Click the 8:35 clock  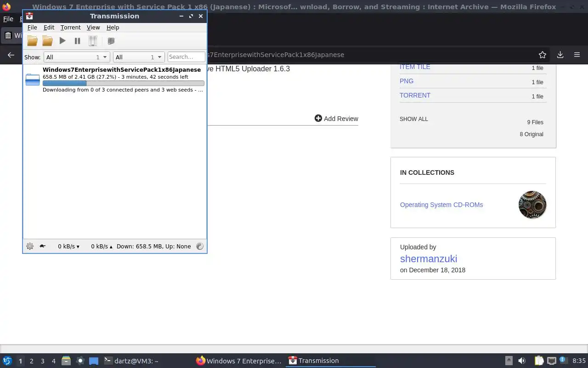[579, 361]
